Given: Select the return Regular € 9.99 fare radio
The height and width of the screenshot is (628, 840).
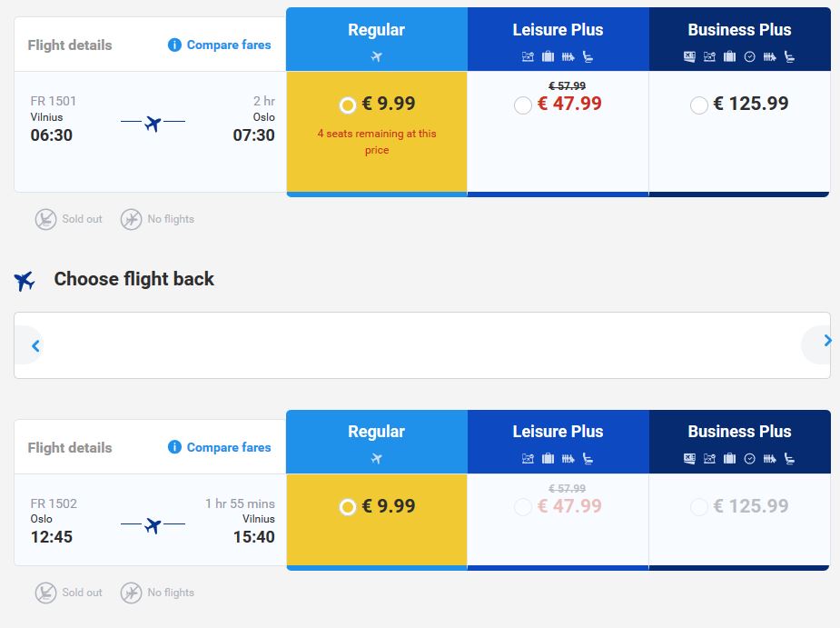Looking at the screenshot, I should coord(348,507).
